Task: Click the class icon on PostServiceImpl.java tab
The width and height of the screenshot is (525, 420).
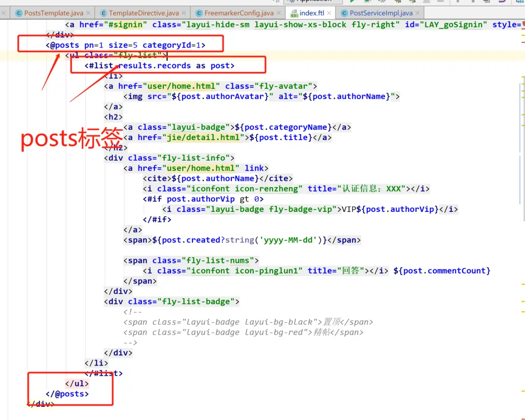Action: point(344,13)
